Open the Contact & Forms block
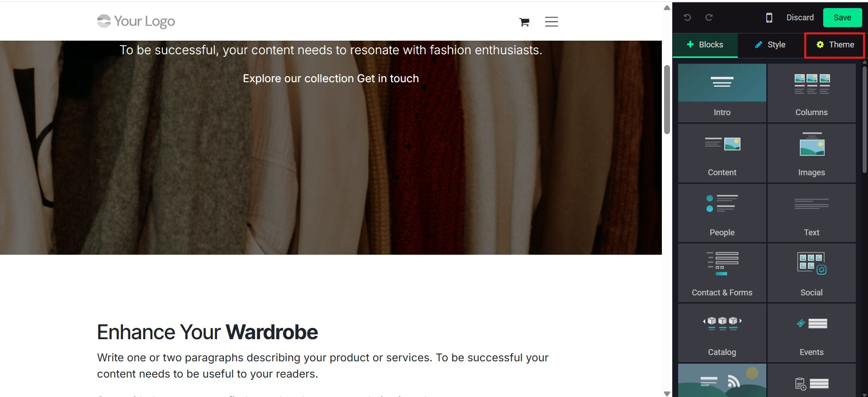The height and width of the screenshot is (397, 868). coord(722,273)
